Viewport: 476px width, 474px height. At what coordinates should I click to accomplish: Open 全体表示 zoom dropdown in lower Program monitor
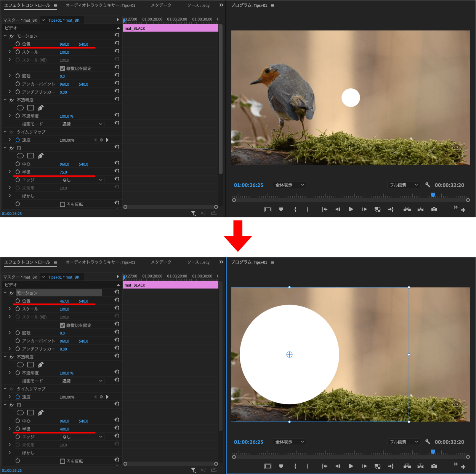point(290,442)
